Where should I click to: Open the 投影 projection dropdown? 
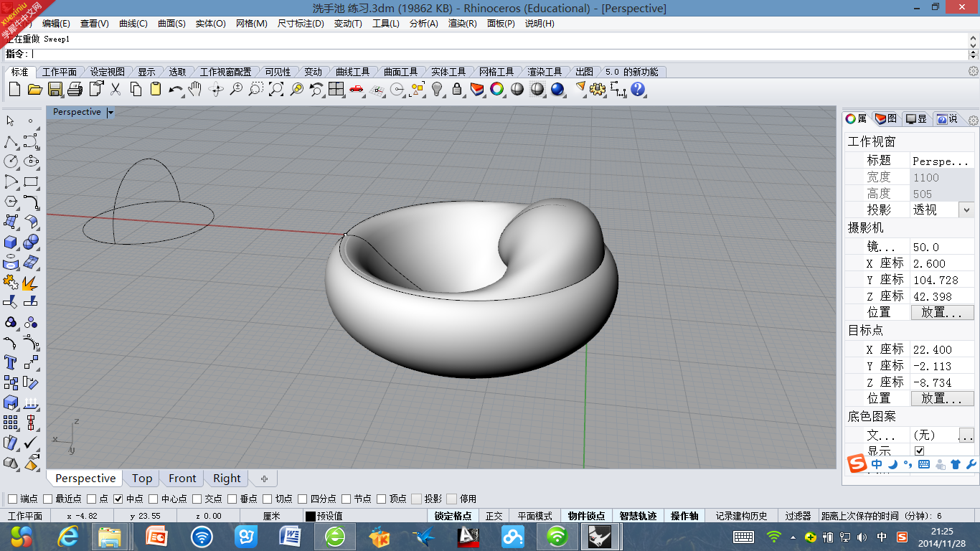(x=966, y=210)
